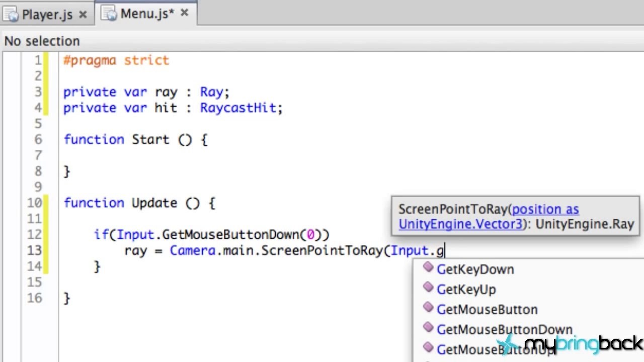Click the GetMouseButton method icon
Screen dimensions: 644x362
[428, 308]
